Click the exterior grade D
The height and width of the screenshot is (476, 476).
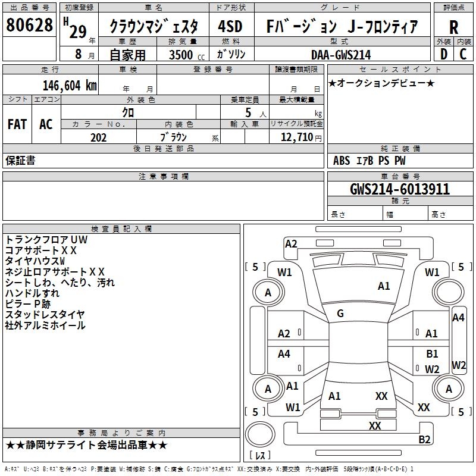click(443, 54)
